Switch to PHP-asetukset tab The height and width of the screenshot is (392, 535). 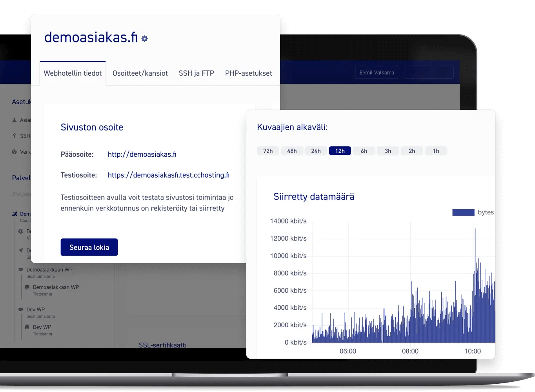coord(249,73)
